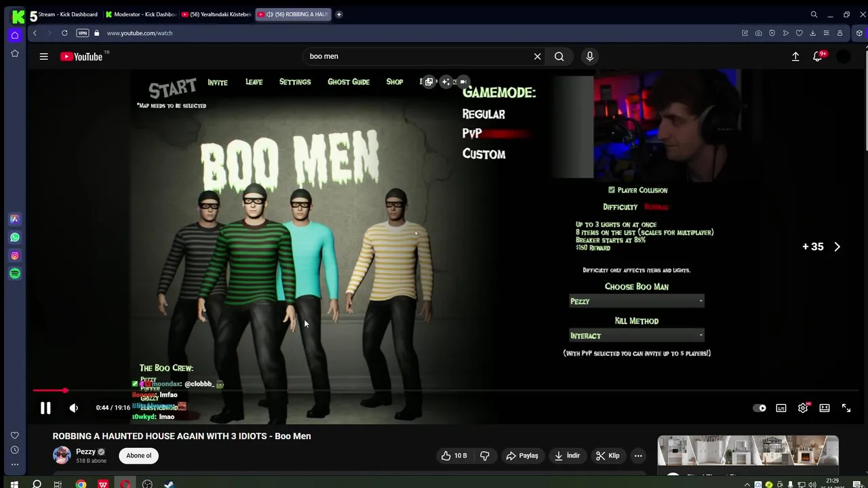Screen dimensions: 868x488
Task: Download the video via İndir
Action: click(x=567, y=455)
